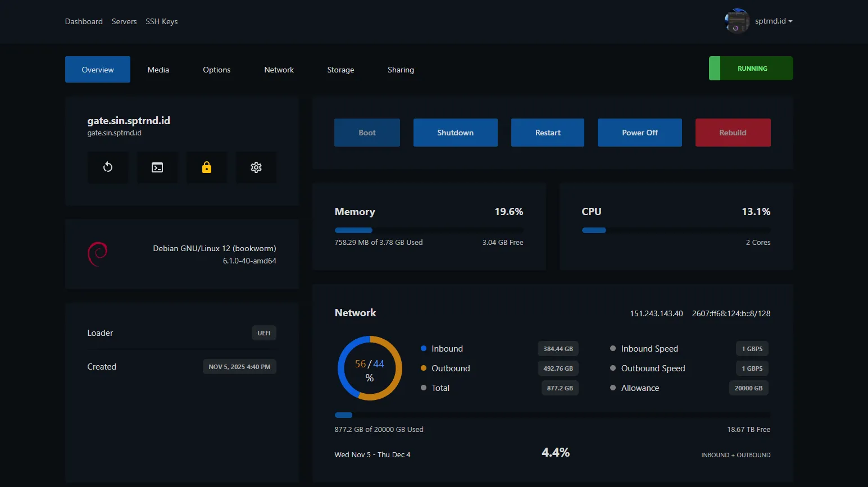Click the red Rebuild button
Viewport: 868px width, 487px height.
point(733,133)
